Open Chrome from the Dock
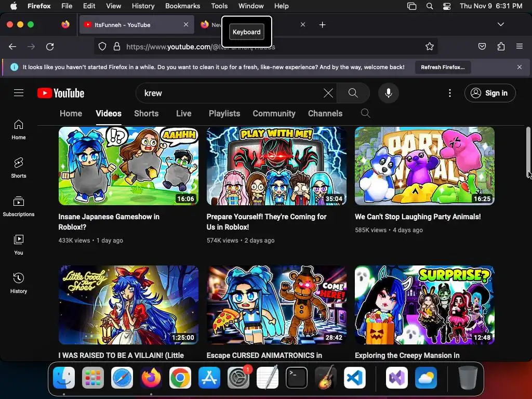Image resolution: width=532 pixels, height=399 pixels. point(180,377)
